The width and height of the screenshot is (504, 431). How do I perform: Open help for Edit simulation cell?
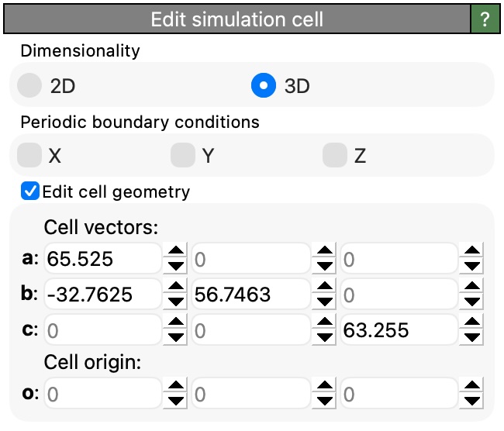(485, 19)
